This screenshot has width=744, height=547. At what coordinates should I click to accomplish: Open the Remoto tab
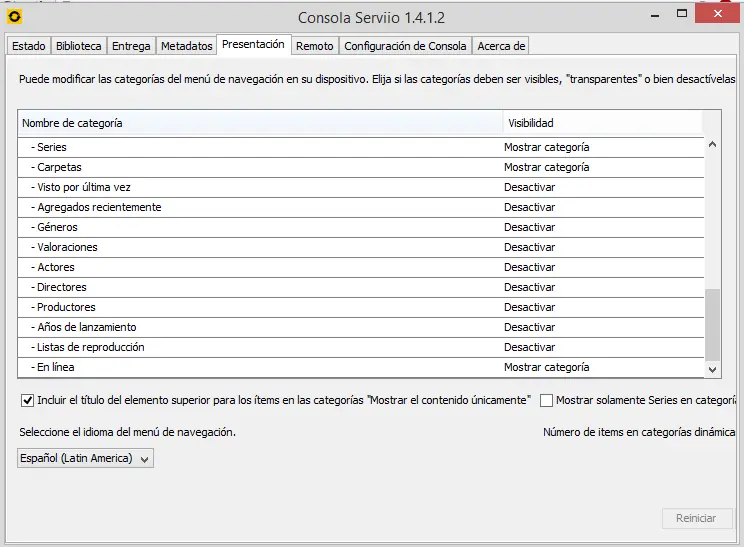[315, 46]
